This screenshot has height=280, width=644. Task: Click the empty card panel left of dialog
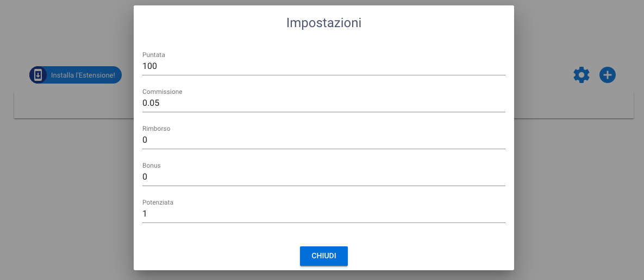click(74, 105)
